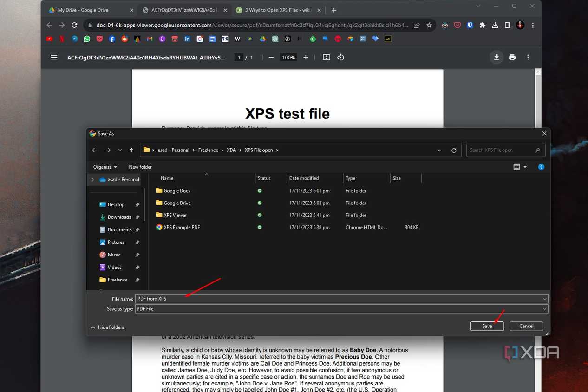This screenshot has width=588, height=392.
Task: Open PDF viewer more actions menu
Action: (528, 57)
